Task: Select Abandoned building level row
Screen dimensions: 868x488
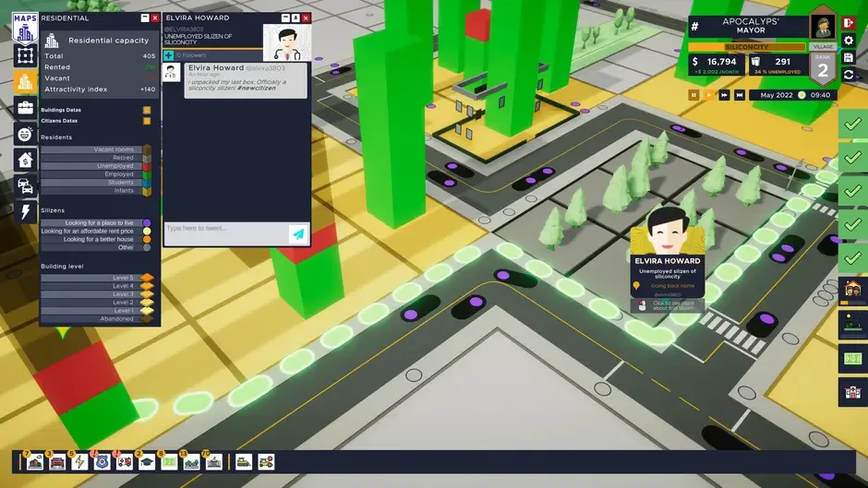Action: pyautogui.click(x=97, y=318)
